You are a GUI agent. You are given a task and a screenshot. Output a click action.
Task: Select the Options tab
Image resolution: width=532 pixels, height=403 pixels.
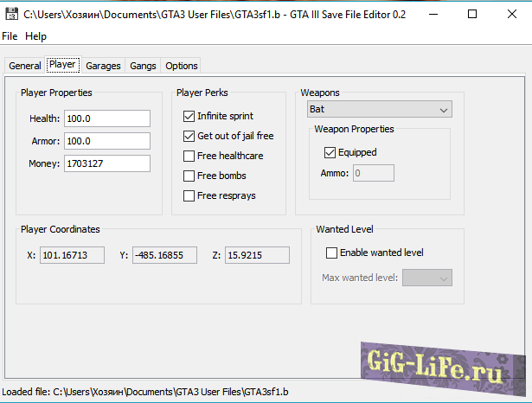(181, 66)
